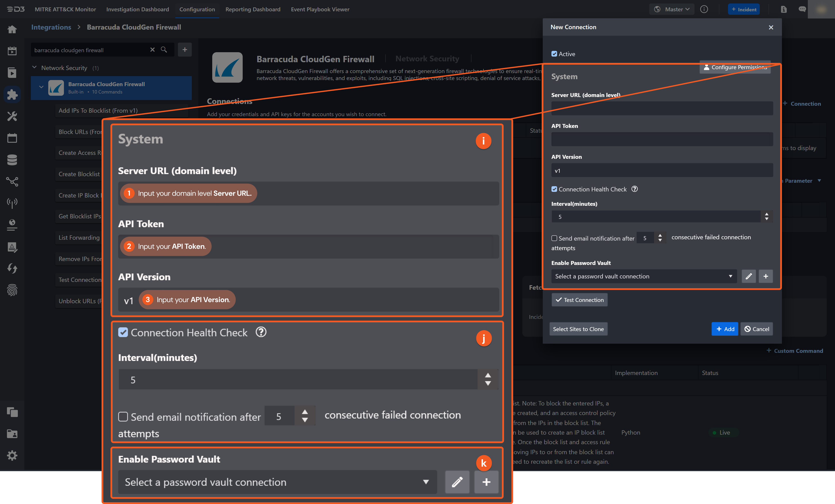The height and width of the screenshot is (504, 835).
Task: Collapse the Network Security category in left panel
Action: tap(34, 67)
